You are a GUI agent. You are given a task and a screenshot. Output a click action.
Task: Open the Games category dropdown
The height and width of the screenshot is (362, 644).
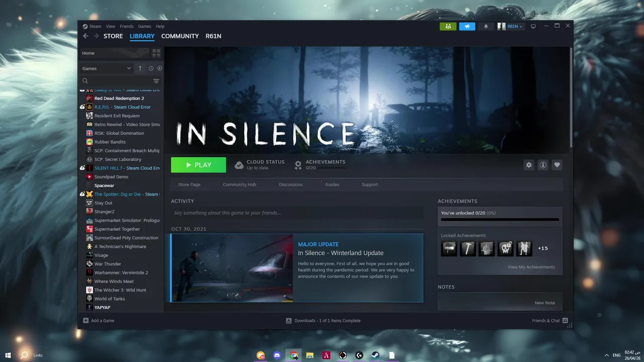coord(107,68)
